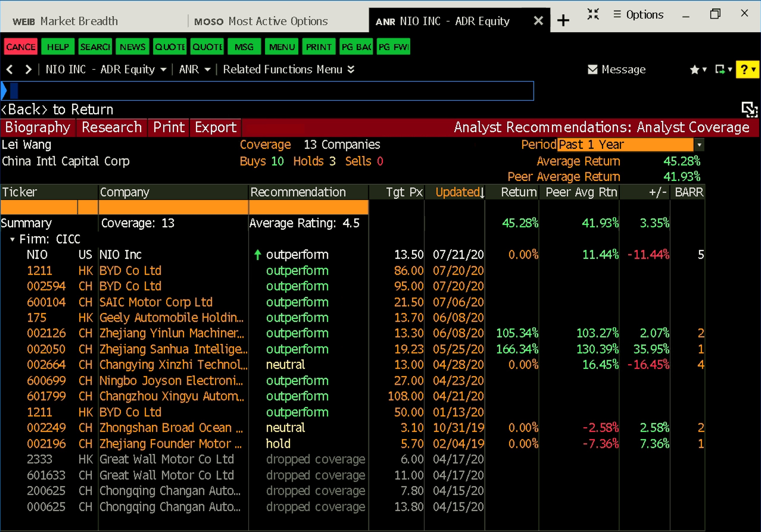
Task: Open the NIO INC - ADR Equity dropdown
Action: [106, 70]
